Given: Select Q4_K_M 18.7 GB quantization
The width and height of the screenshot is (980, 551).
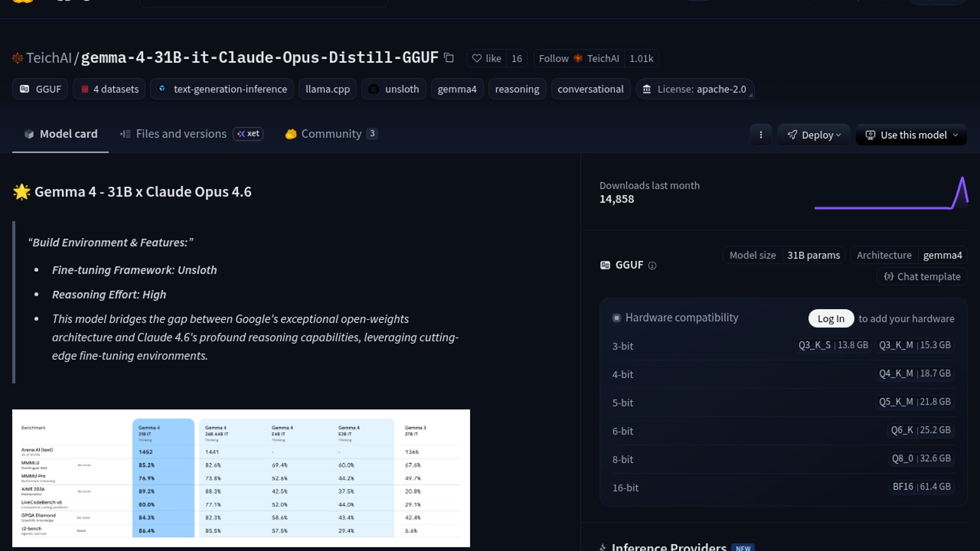Looking at the screenshot, I should coord(914,373).
